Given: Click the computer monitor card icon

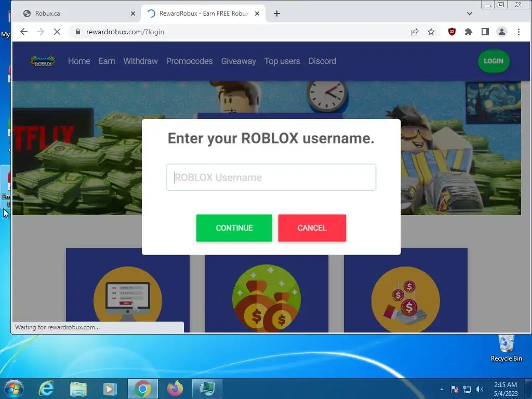Looking at the screenshot, I should click(128, 299).
